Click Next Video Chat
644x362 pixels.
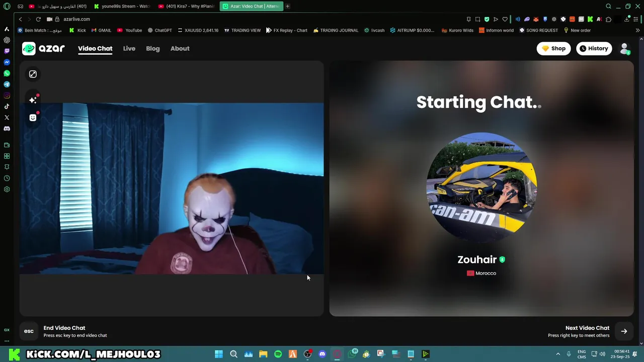587,328
